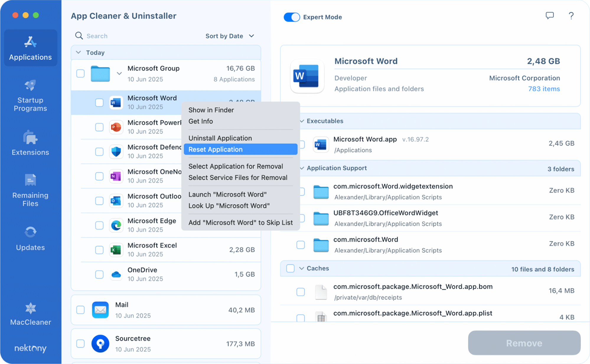Click the Microsoft Group folder icon
This screenshot has width=590, height=364.
100,73
